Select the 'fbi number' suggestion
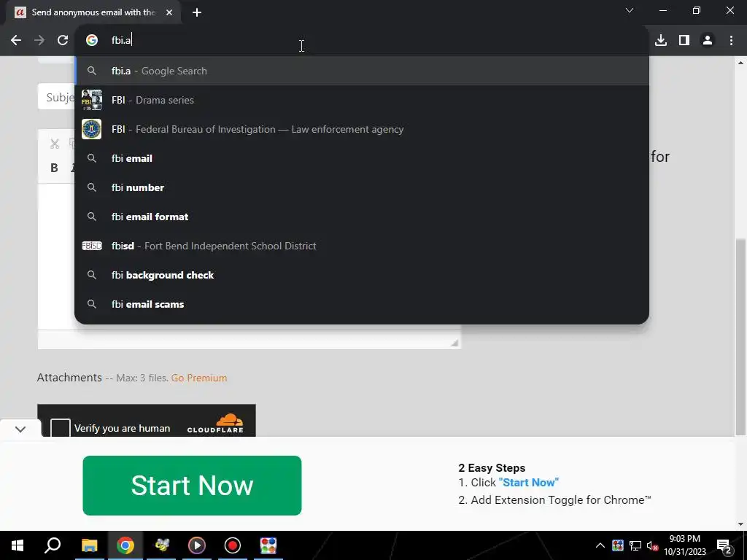 point(362,187)
